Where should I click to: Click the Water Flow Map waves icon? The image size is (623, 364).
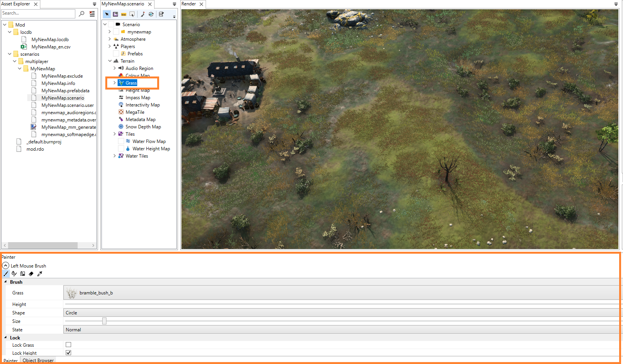tap(128, 141)
